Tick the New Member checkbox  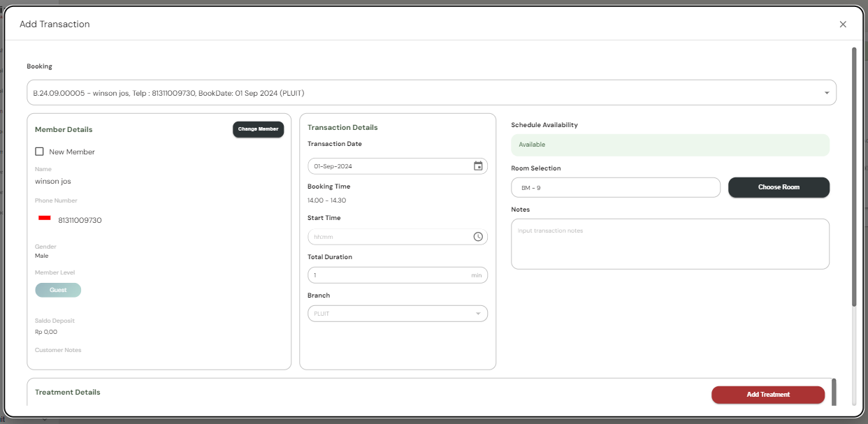40,152
